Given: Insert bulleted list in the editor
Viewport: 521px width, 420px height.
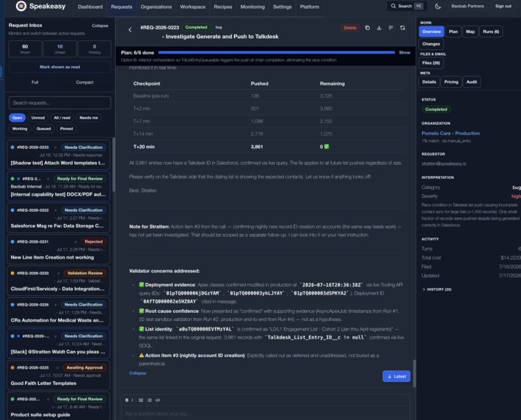Looking at the screenshot, I should click(x=141, y=400).
